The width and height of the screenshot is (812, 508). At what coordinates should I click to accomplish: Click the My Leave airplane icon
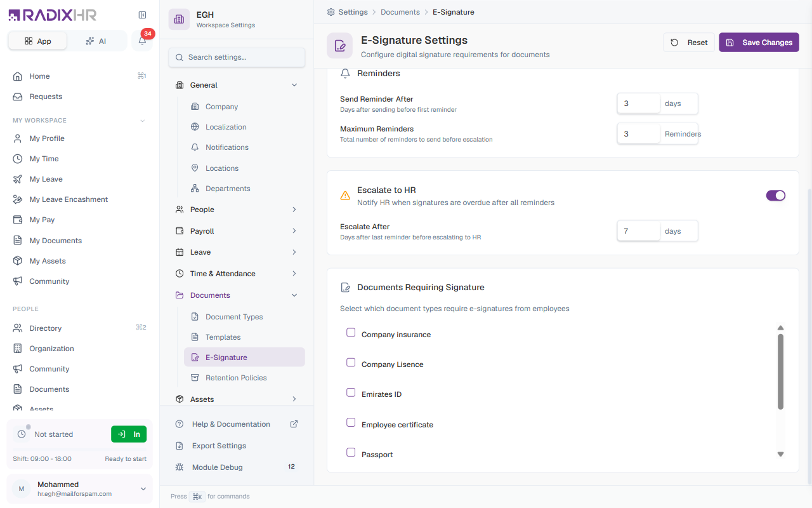tap(18, 179)
